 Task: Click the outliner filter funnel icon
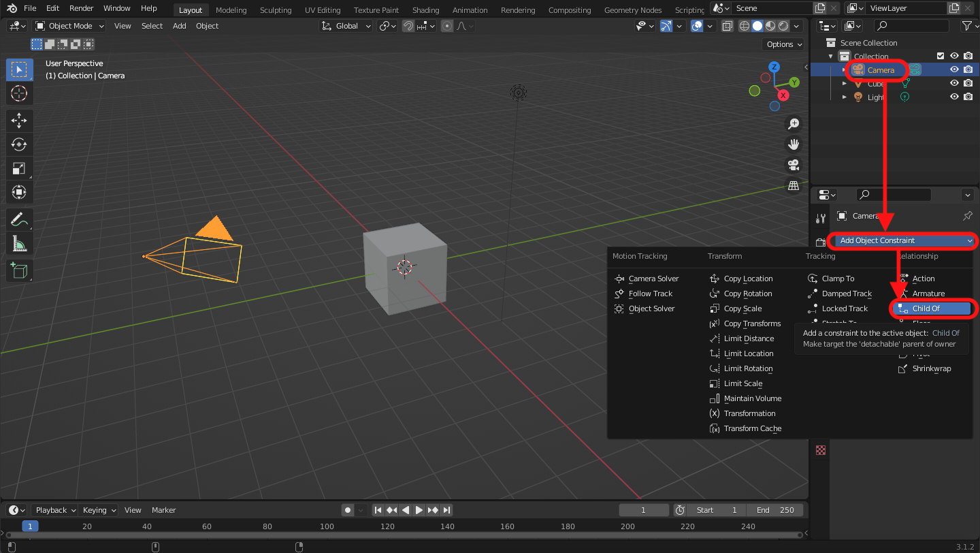(x=967, y=26)
